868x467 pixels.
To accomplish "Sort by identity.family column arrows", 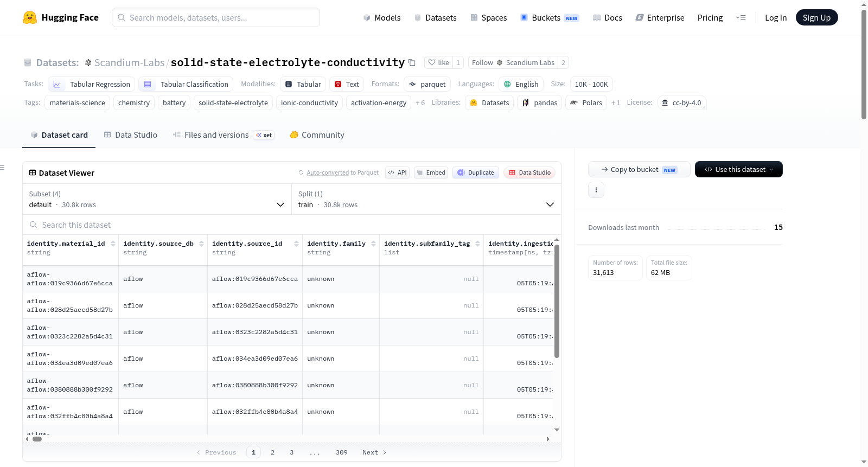I will click(373, 244).
